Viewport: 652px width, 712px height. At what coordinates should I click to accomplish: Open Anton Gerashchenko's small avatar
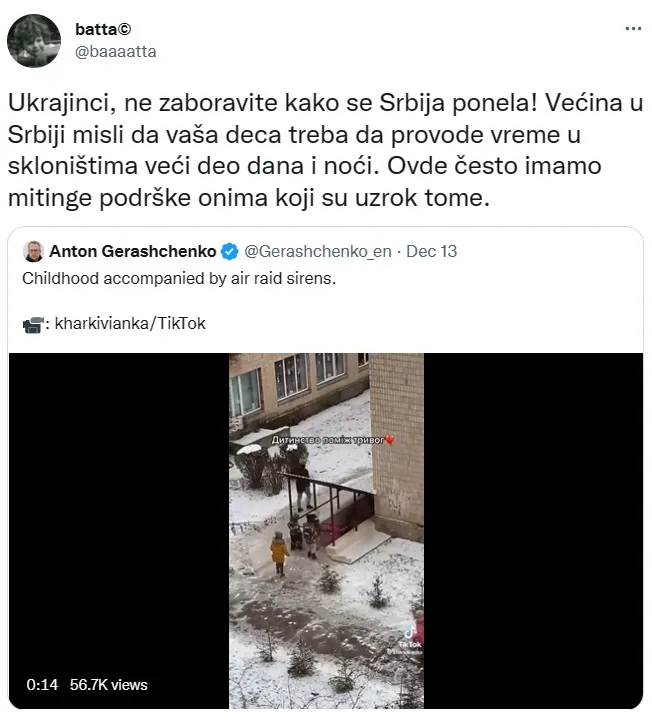tap(33, 251)
